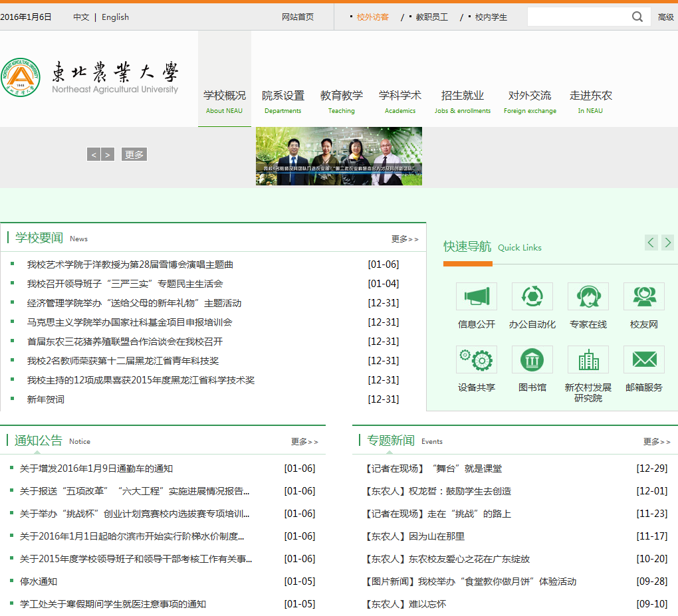
Task: Click the Quick Links previous arrow
Action: point(651,243)
